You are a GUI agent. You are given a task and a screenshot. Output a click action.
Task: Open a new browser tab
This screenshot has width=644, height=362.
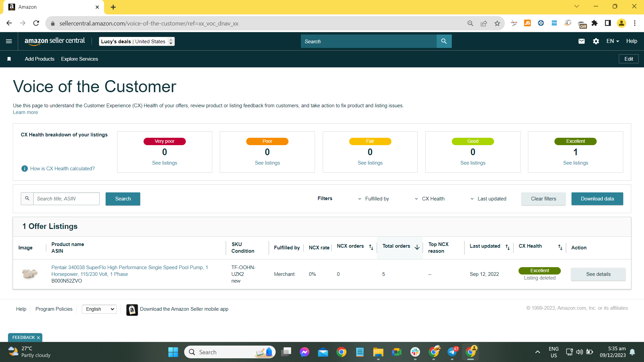tap(113, 7)
